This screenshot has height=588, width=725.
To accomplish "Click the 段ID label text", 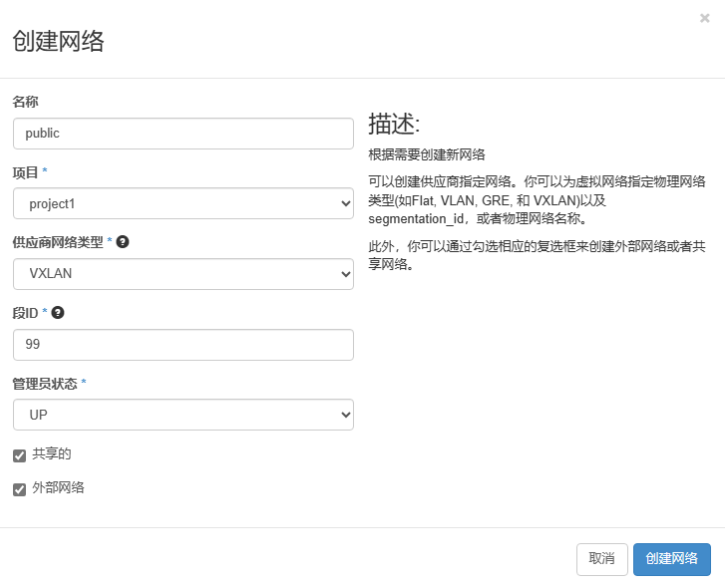I will coord(25,313).
